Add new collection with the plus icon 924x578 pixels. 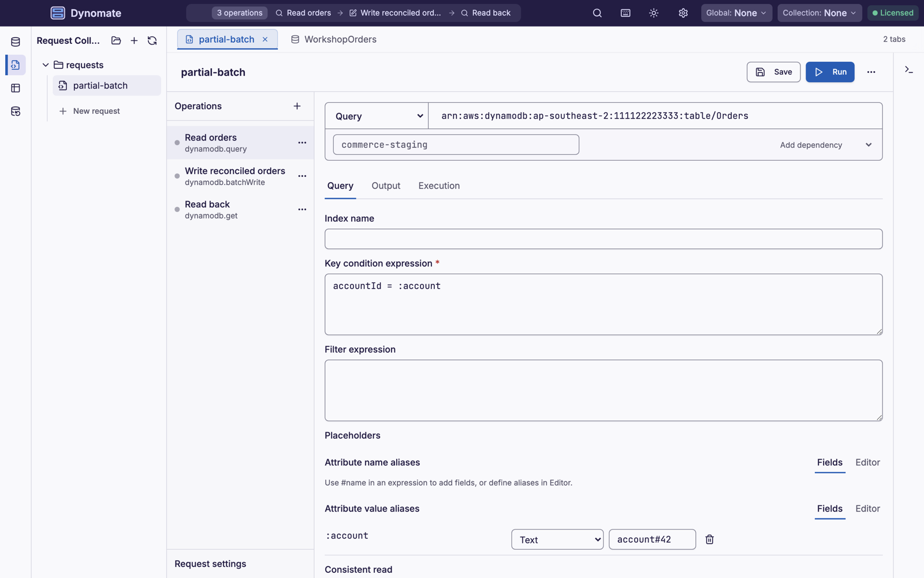(x=134, y=40)
